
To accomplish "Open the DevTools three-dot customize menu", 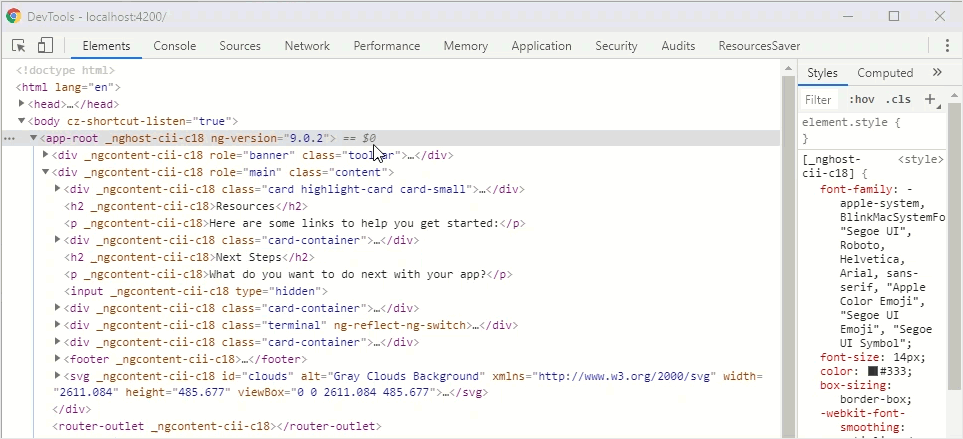I will coord(946,46).
